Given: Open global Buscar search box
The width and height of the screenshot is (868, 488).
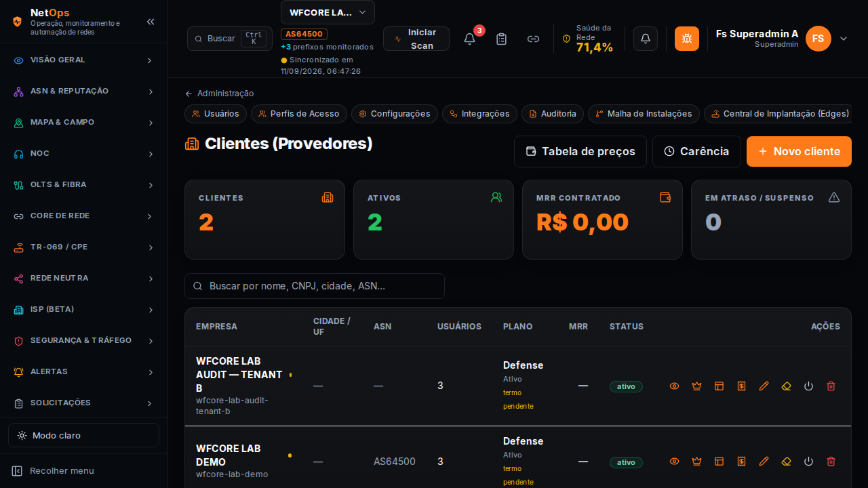Looking at the screenshot, I should pyautogui.click(x=230, y=39).
